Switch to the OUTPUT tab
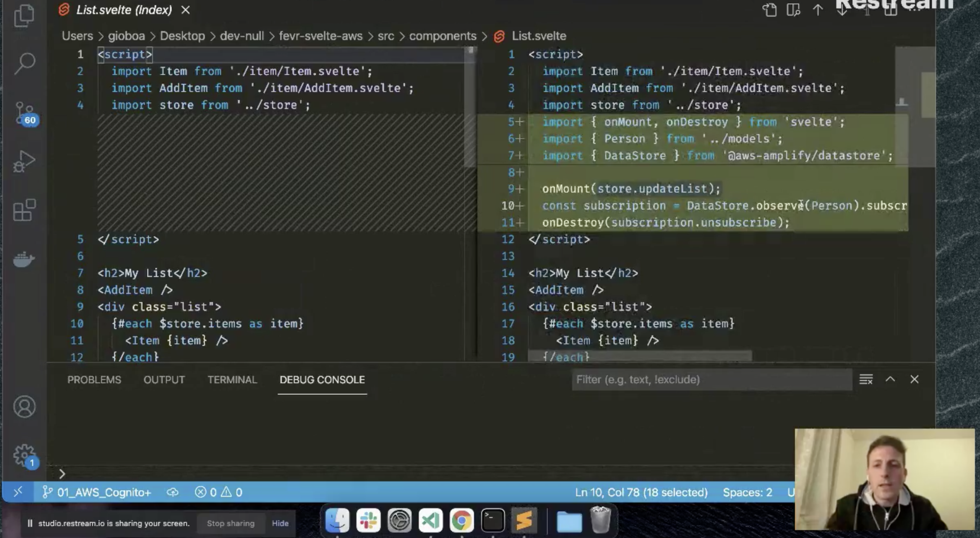Screen dimensions: 980x538 point(164,380)
